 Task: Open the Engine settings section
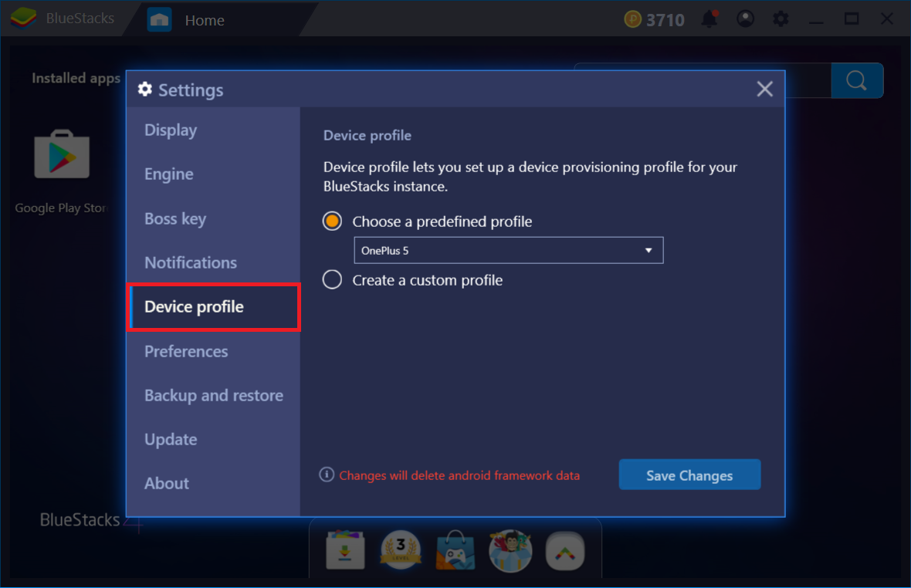tap(213, 174)
